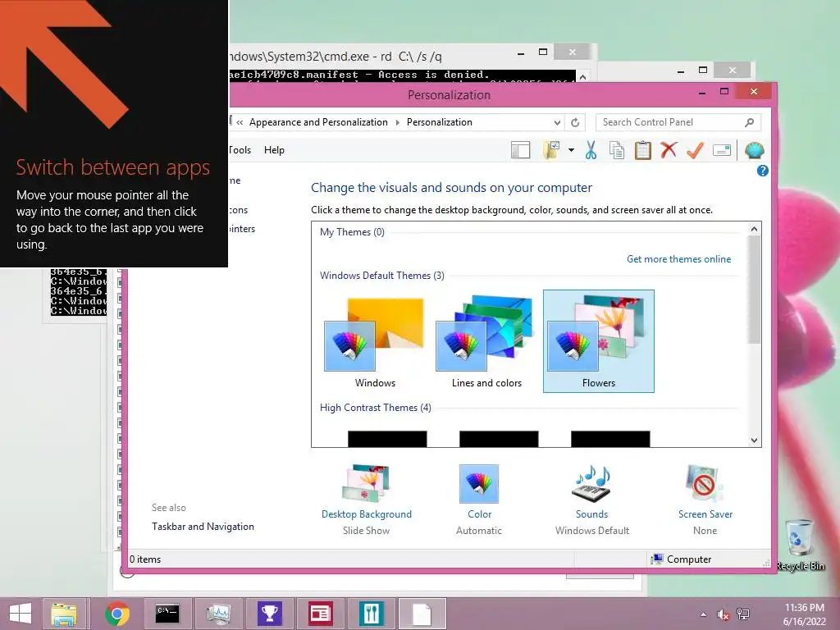Screen dimensions: 840x630
Task: Click the first High Contrast theme thumbnail
Action: point(387,439)
